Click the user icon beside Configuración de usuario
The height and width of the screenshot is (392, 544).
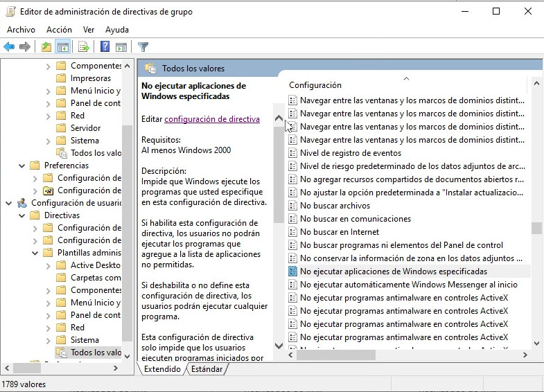(x=22, y=203)
